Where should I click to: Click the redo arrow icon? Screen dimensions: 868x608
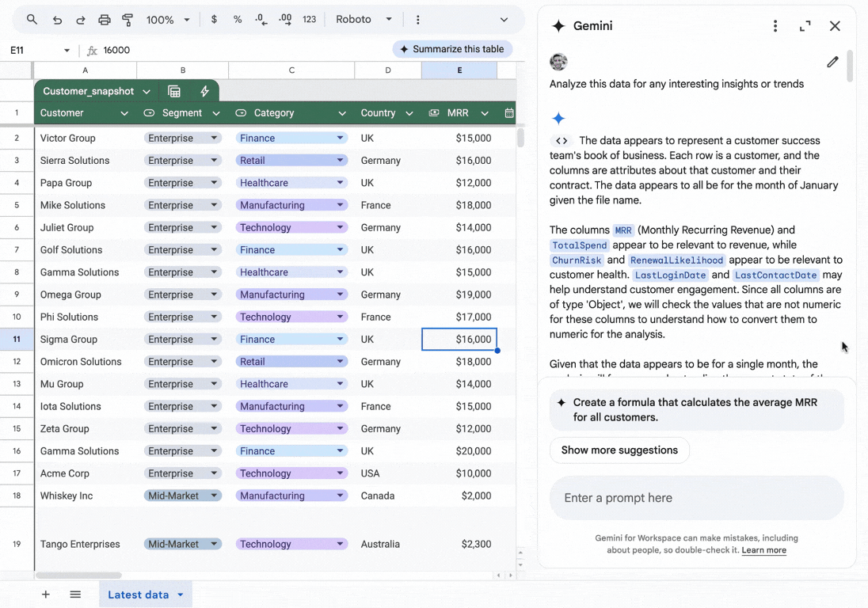click(81, 20)
